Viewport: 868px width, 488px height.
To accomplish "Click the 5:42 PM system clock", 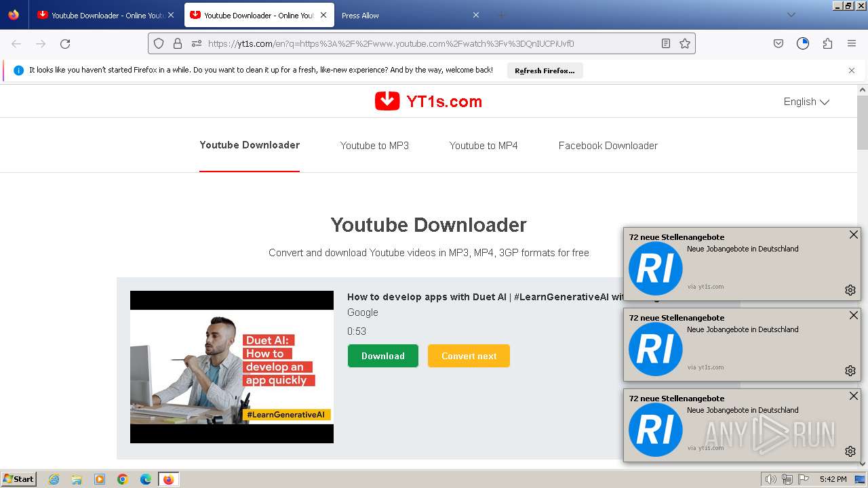I will pos(833,479).
